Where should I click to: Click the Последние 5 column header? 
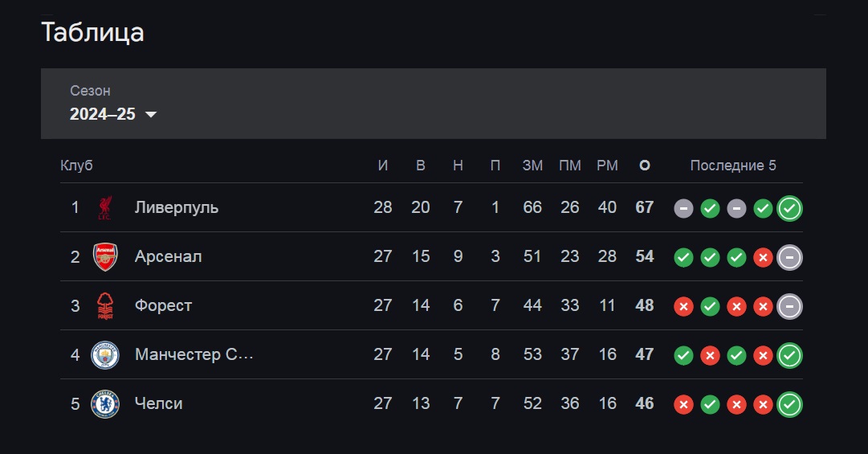733,166
